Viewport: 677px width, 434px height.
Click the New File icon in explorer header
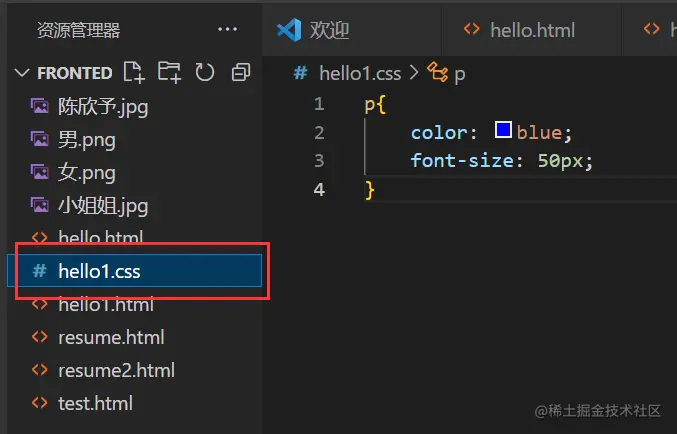pyautogui.click(x=133, y=72)
